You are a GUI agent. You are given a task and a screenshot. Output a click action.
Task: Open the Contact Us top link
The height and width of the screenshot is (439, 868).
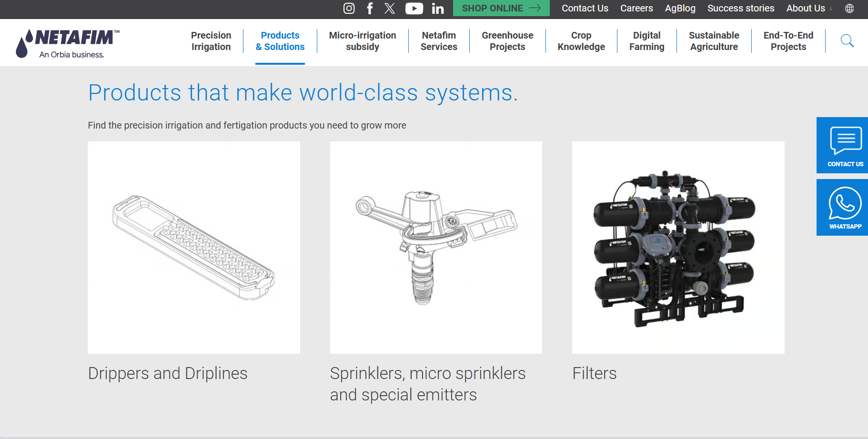click(585, 8)
